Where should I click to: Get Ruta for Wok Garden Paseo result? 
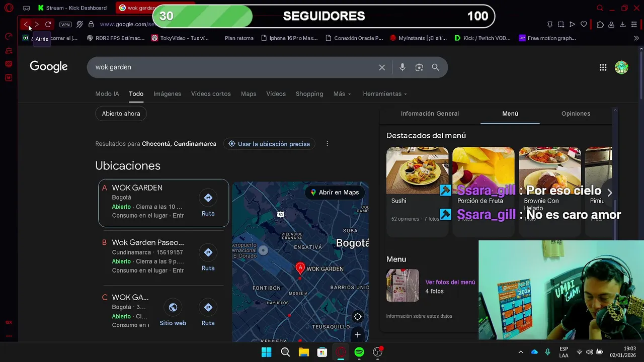click(208, 258)
